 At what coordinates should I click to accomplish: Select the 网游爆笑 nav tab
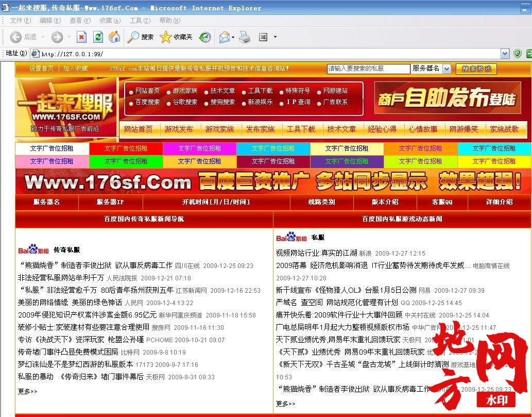coord(464,129)
